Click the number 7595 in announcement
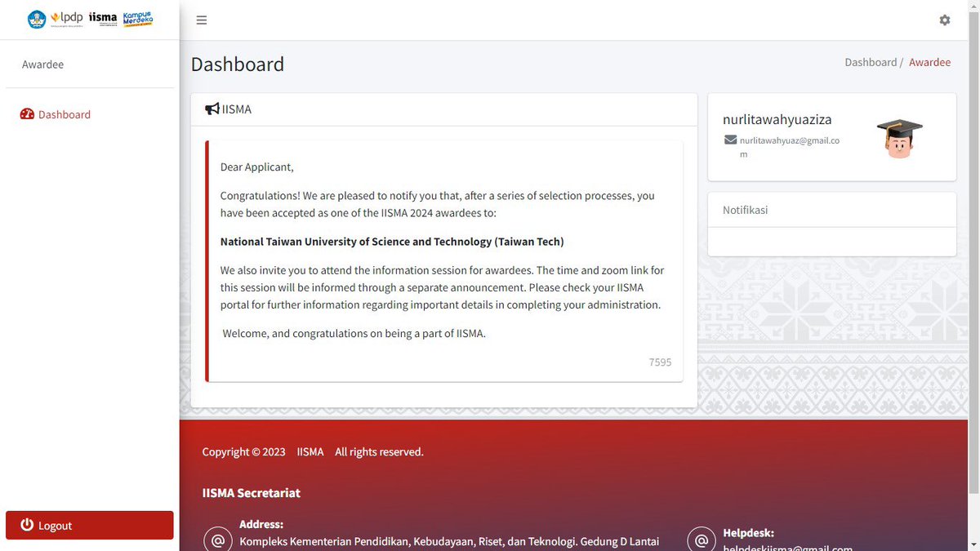980x551 pixels. [x=660, y=362]
